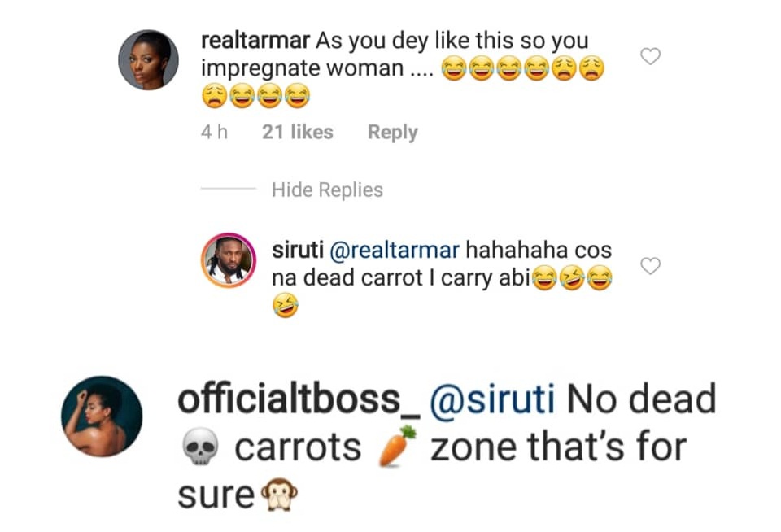The image size is (781, 532).
Task: Open realtarmar's profile picture
Action: click(149, 59)
